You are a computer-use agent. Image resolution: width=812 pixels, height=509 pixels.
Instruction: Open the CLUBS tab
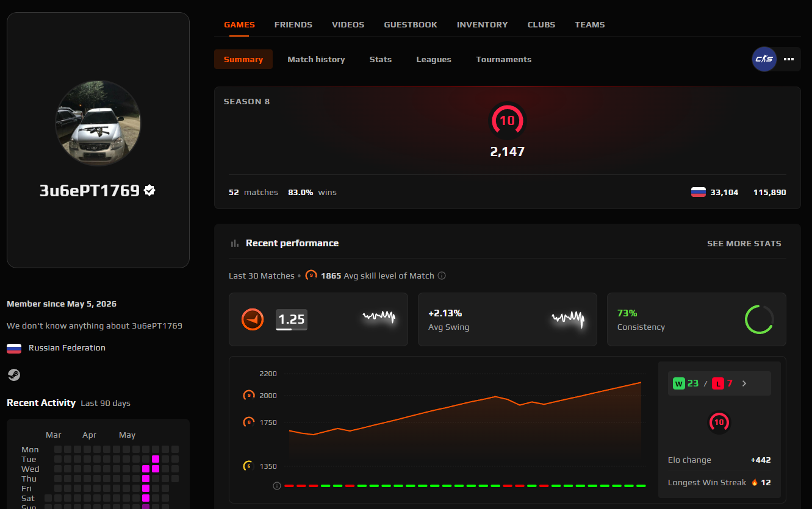pyautogui.click(x=542, y=25)
